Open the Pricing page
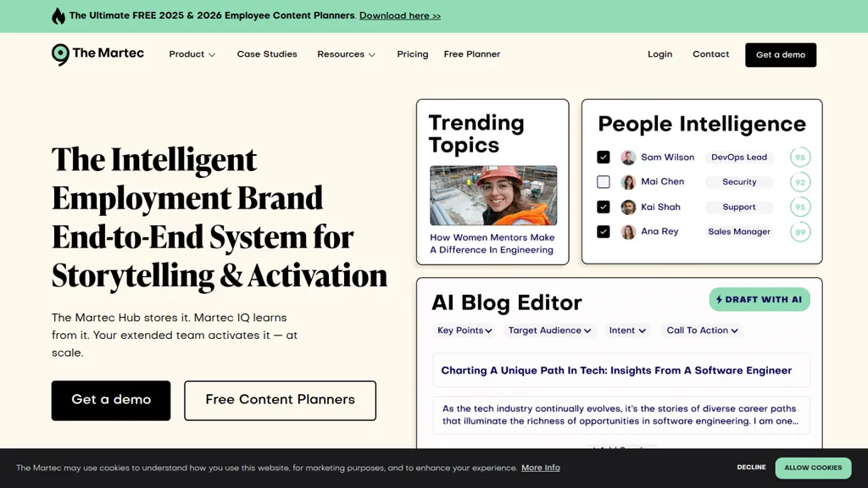The width and height of the screenshot is (868, 488). (x=413, y=54)
